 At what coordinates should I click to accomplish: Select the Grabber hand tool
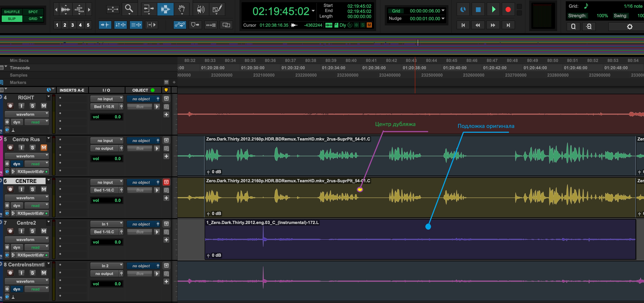tap(181, 9)
